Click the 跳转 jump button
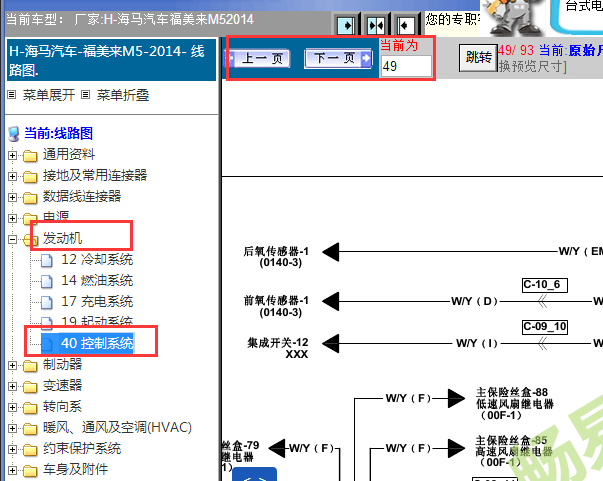This screenshot has height=481, width=603. [x=478, y=58]
